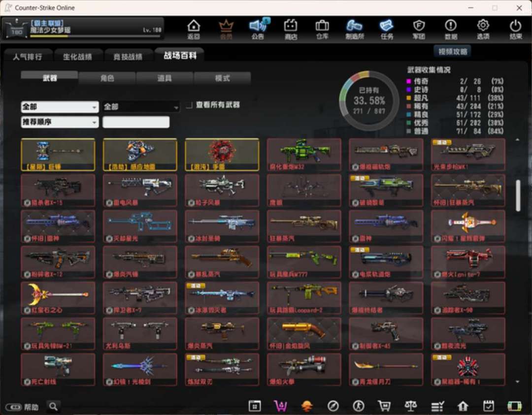Switch to the 竞技战绩 tab

pyautogui.click(x=128, y=56)
